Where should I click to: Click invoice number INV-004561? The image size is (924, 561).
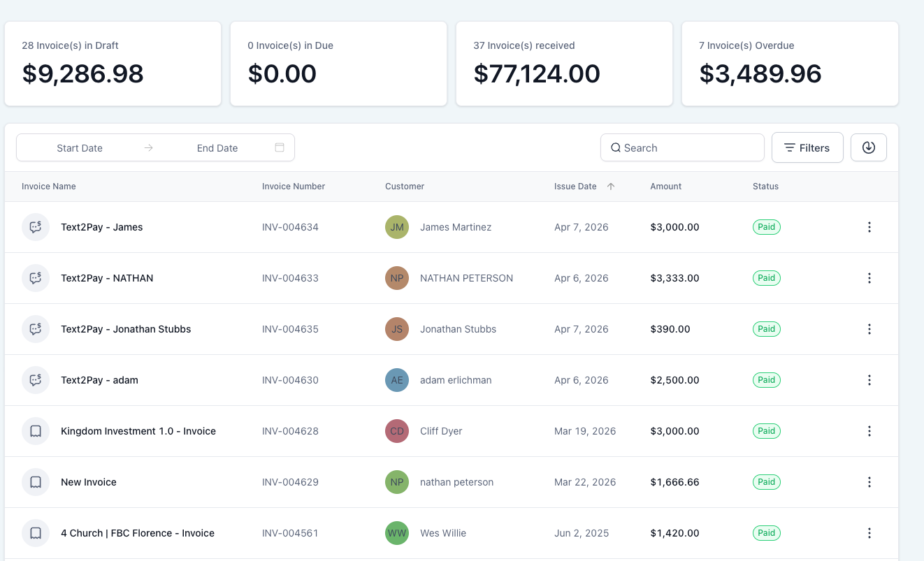pos(290,533)
